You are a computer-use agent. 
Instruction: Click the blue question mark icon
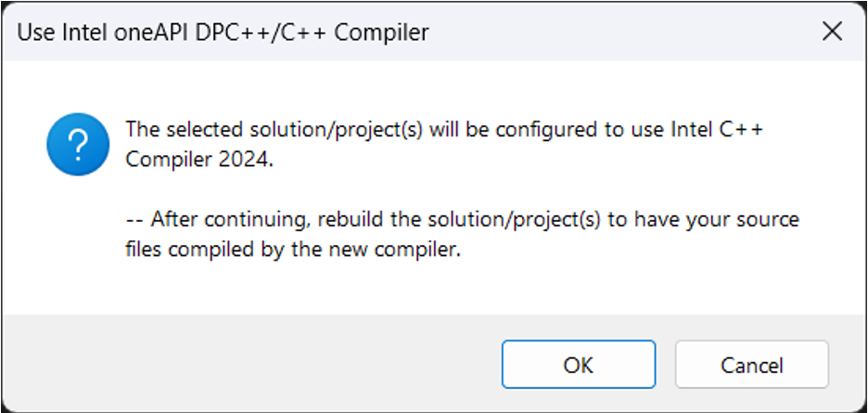[78, 144]
